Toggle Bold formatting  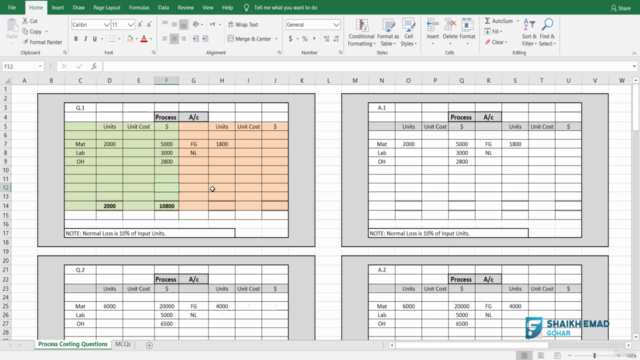tap(76, 39)
